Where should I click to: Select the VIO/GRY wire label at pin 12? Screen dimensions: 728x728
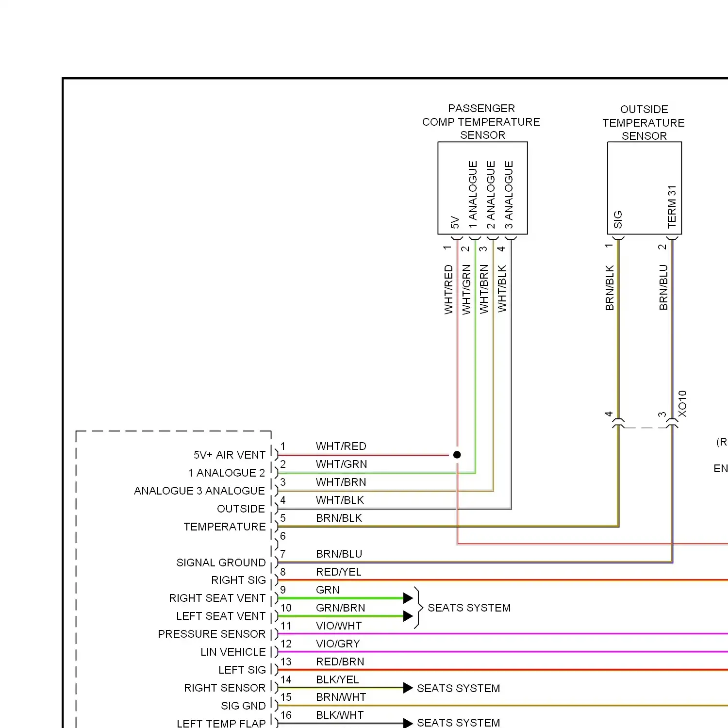pyautogui.click(x=338, y=644)
